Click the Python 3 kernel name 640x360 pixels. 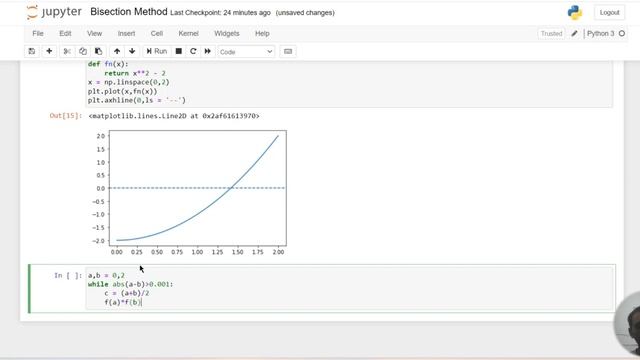point(600,33)
